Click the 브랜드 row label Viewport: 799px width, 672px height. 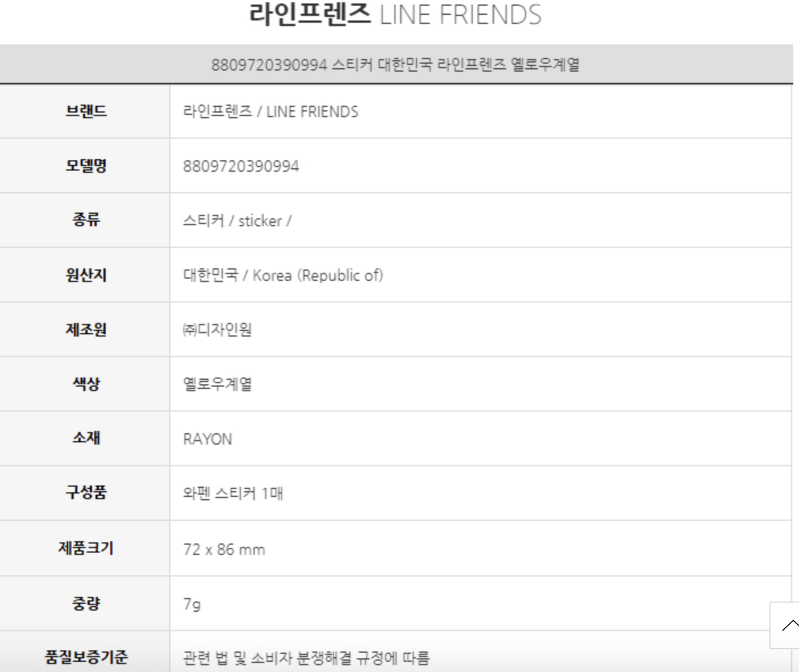tap(86, 111)
